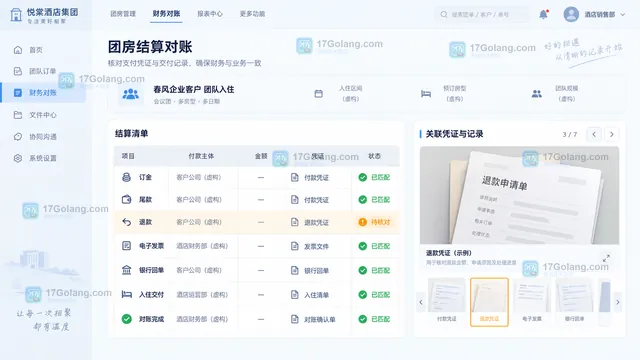The width and height of the screenshot is (640, 360).
Task: Open 团队订单 in sidebar
Action: [42, 71]
